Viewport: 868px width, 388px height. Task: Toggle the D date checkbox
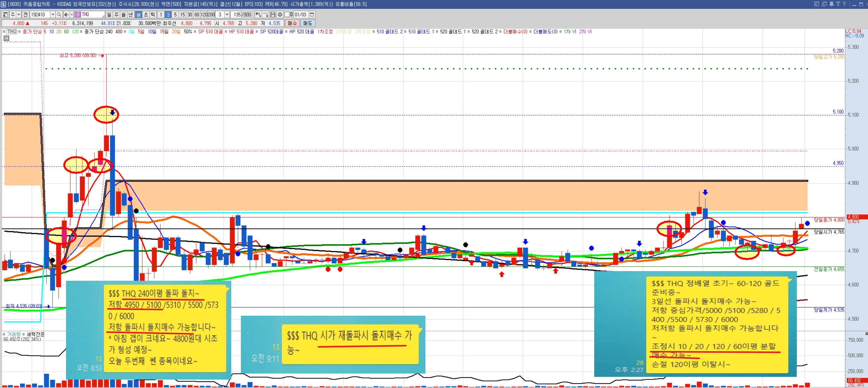[x=287, y=14]
